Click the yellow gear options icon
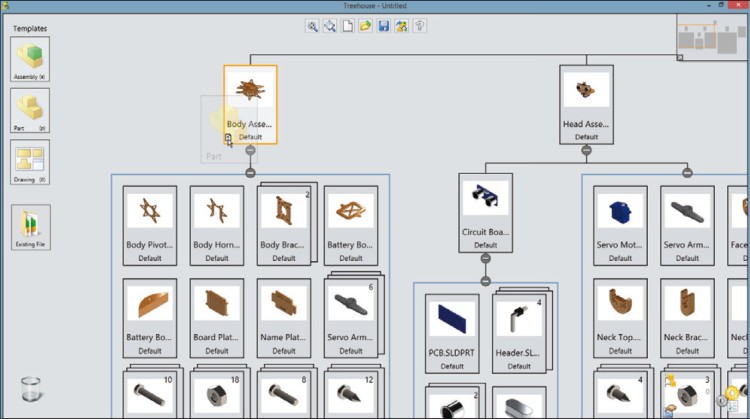The height and width of the screenshot is (419, 750). click(731, 395)
